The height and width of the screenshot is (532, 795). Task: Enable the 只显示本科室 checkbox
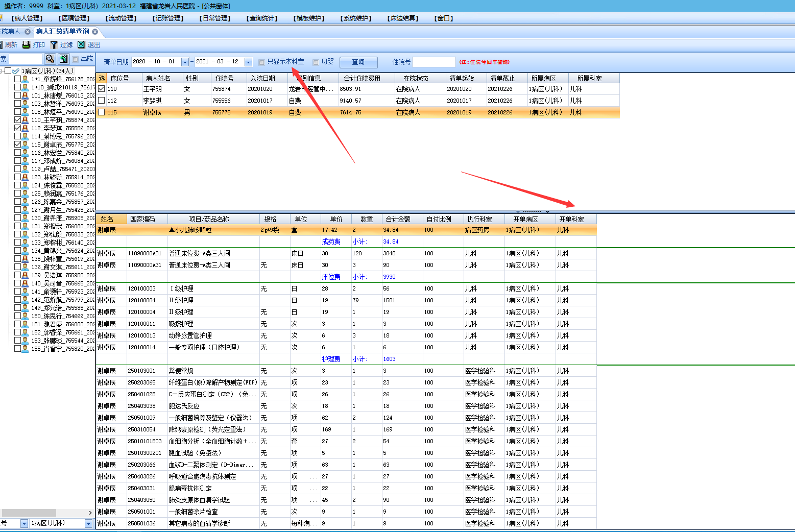[261, 62]
